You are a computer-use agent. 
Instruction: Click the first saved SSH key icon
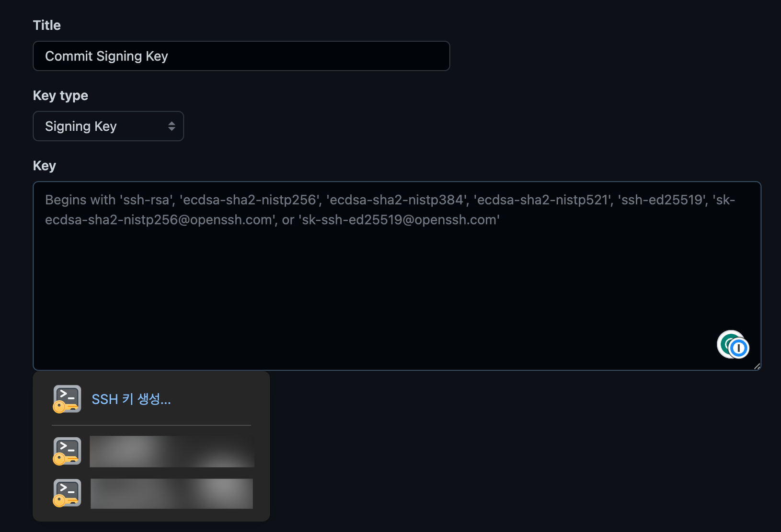(x=67, y=451)
